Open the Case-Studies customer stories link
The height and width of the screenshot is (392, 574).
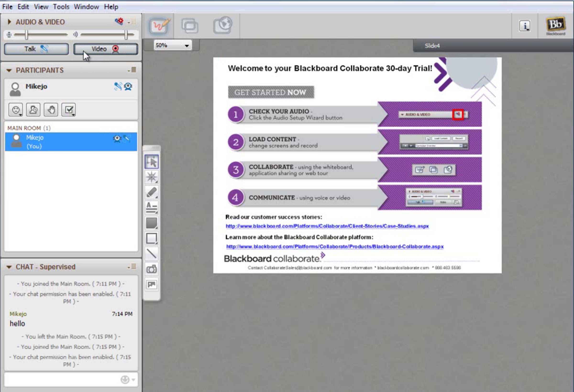(327, 226)
